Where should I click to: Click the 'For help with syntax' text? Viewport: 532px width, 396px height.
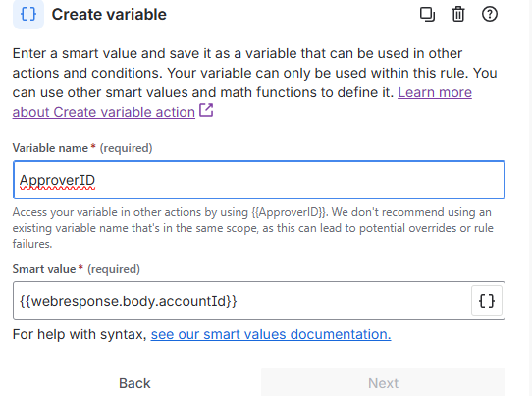(x=80, y=334)
